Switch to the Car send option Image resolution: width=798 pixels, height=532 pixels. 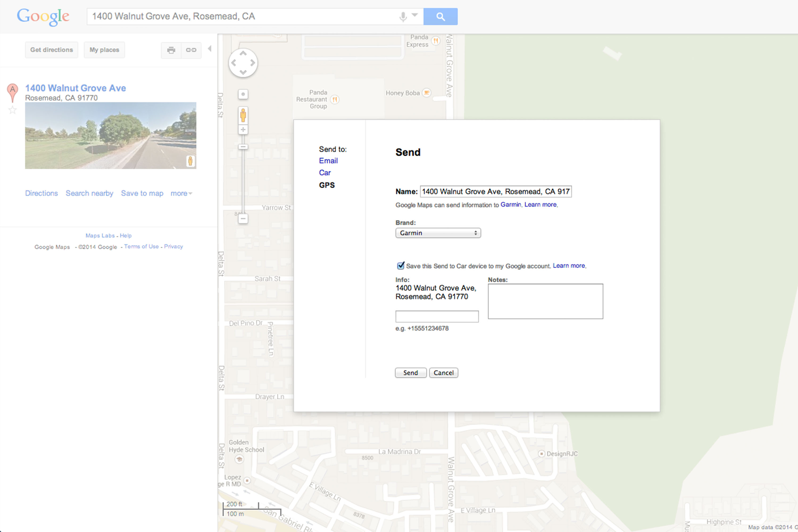pos(324,173)
